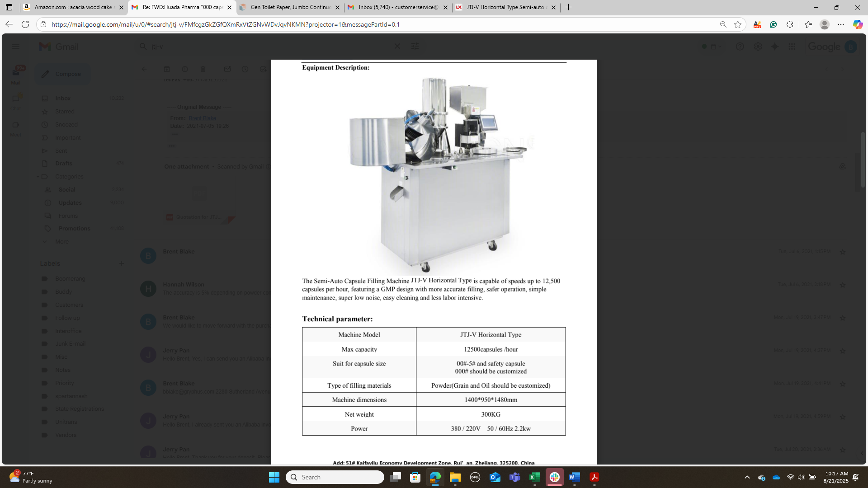Image resolution: width=868 pixels, height=488 pixels.
Task: Go back to search results arrow
Action: pyautogui.click(x=144, y=69)
